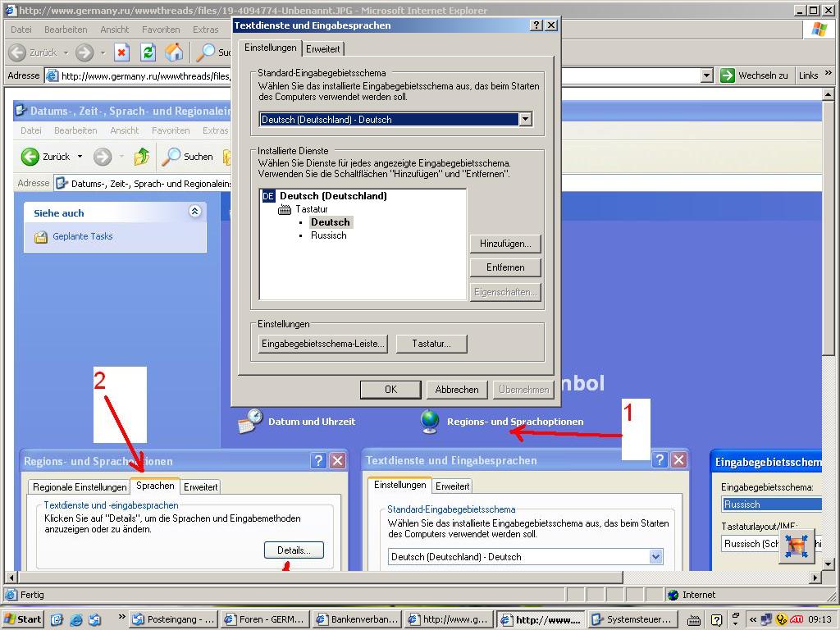
Task: Open the keyboard icon in system tray
Action: (694, 620)
